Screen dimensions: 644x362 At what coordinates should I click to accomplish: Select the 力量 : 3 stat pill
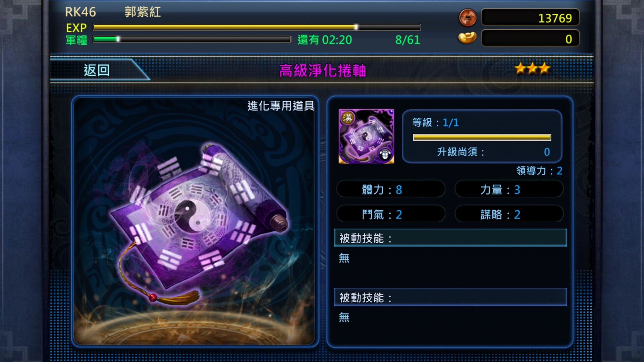pos(509,189)
